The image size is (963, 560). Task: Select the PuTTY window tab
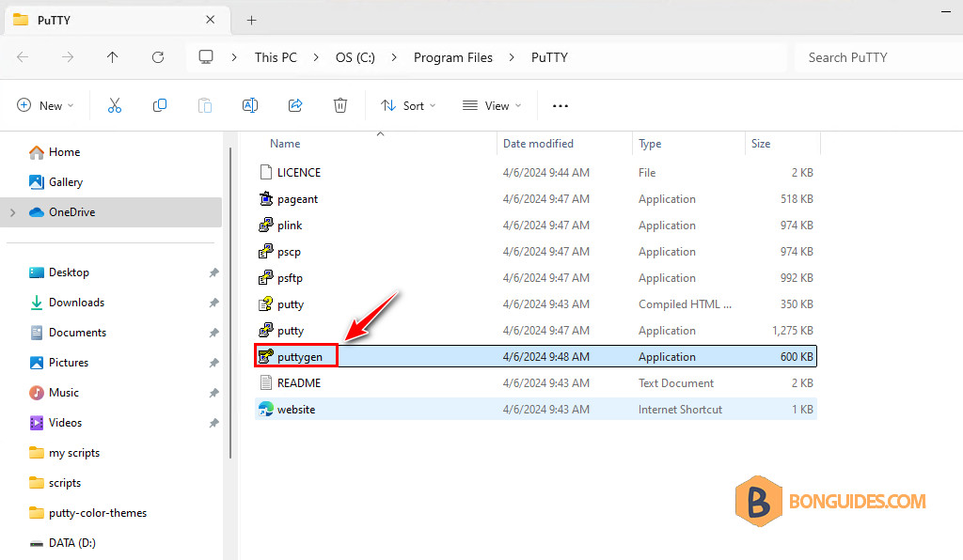pyautogui.click(x=117, y=21)
